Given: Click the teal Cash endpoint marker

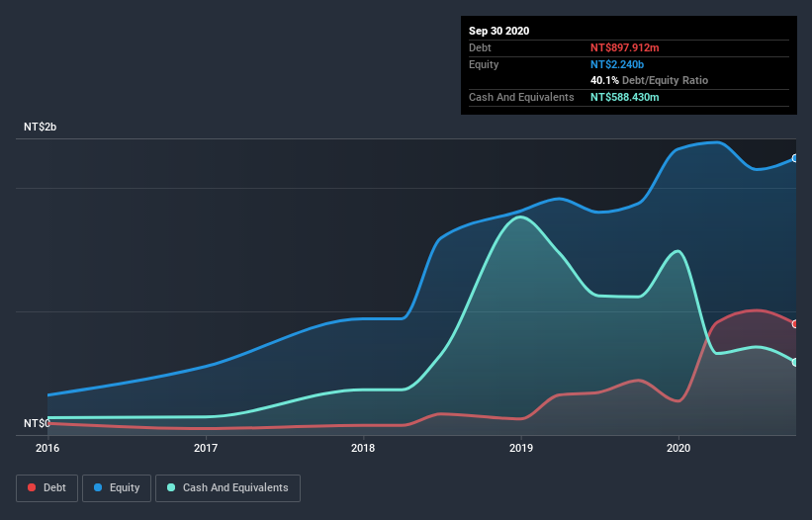Looking at the screenshot, I should coord(795,362).
